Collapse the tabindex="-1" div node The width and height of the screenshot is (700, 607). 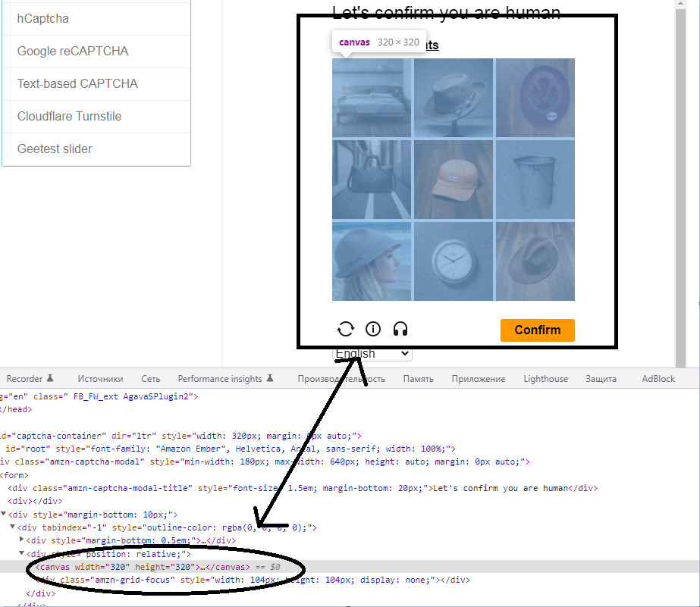pyautogui.click(x=12, y=527)
